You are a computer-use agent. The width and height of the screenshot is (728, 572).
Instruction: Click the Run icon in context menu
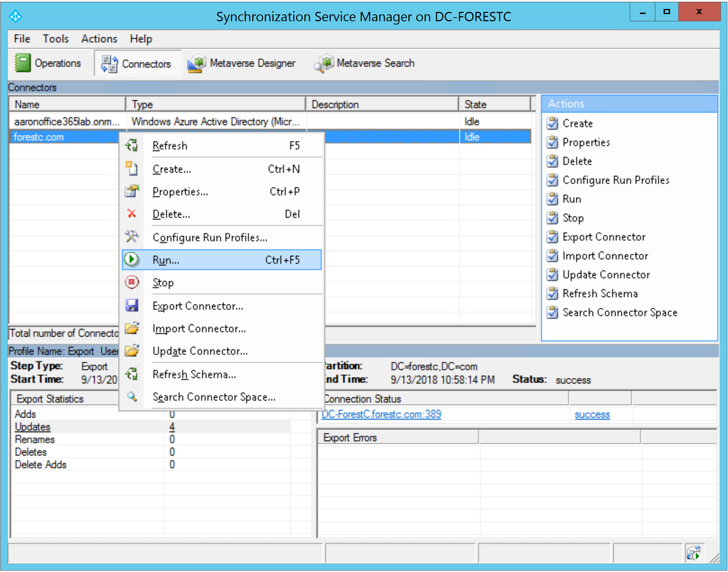tap(132, 260)
